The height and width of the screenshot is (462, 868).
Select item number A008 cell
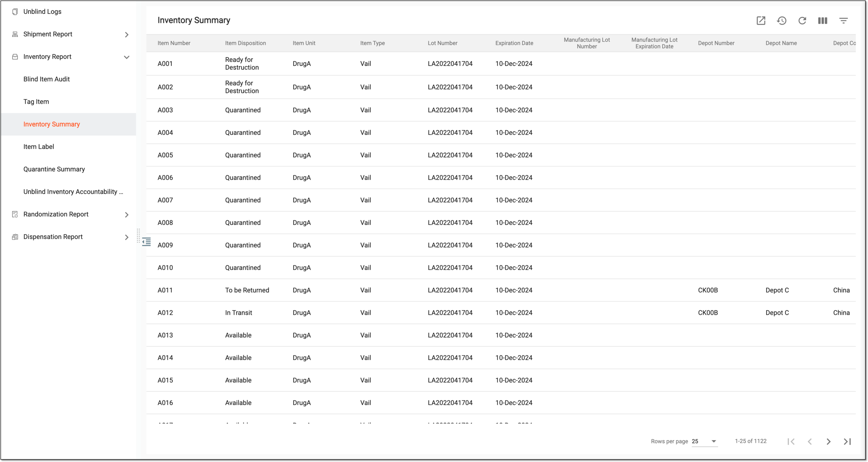coord(165,222)
